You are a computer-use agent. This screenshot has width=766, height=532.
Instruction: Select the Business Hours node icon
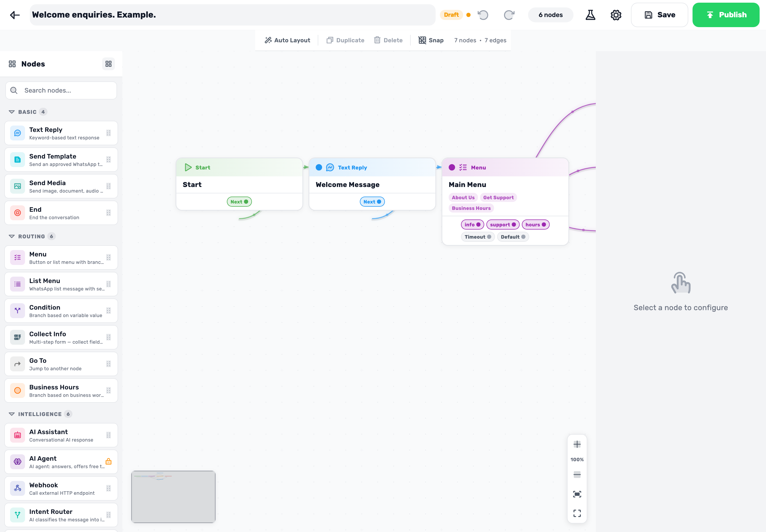pos(18,390)
